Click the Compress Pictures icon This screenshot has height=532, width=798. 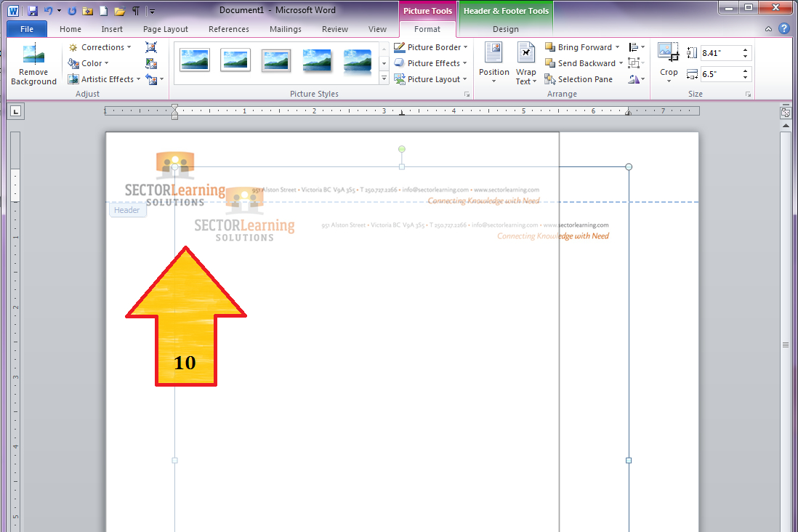150,47
